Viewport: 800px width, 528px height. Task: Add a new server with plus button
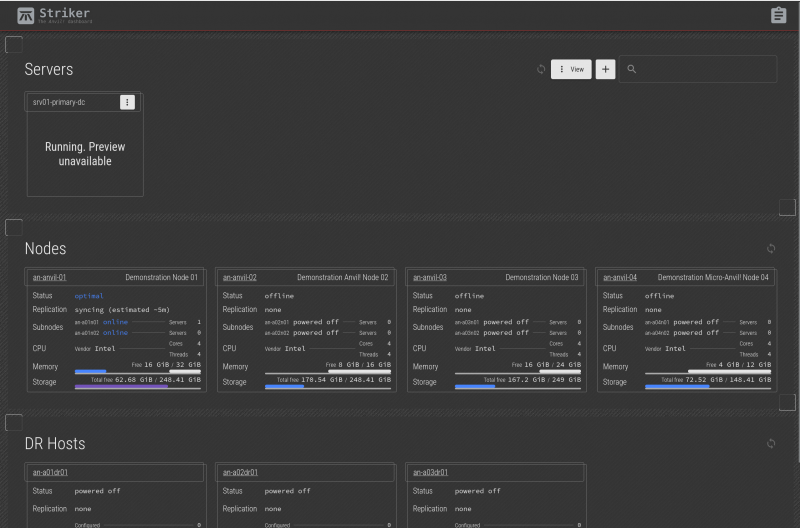click(605, 69)
